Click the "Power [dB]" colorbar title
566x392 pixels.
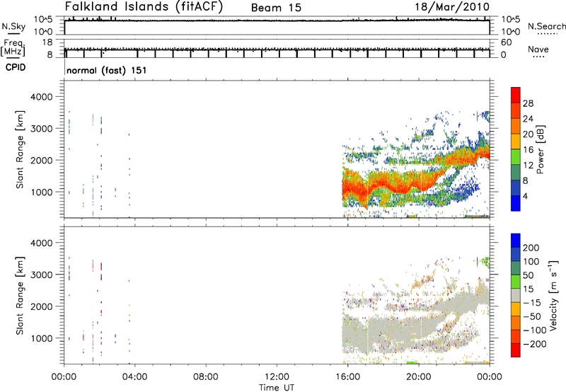(x=541, y=149)
